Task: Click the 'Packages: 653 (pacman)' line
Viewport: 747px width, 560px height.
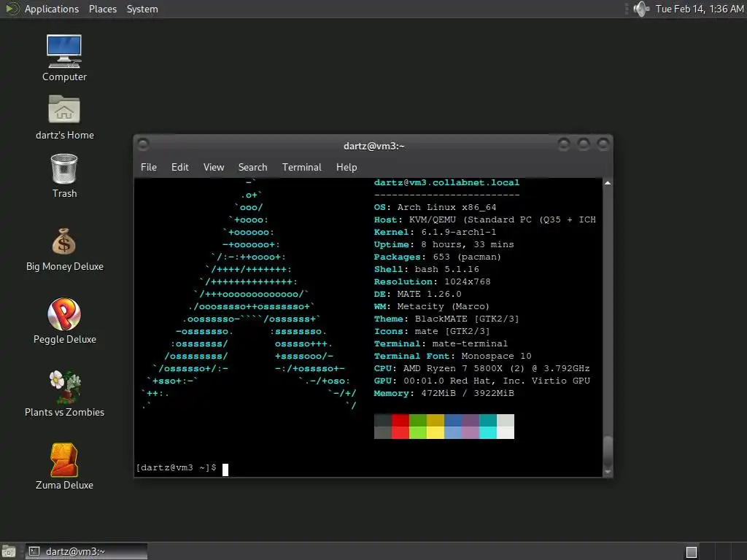Action: [438, 257]
